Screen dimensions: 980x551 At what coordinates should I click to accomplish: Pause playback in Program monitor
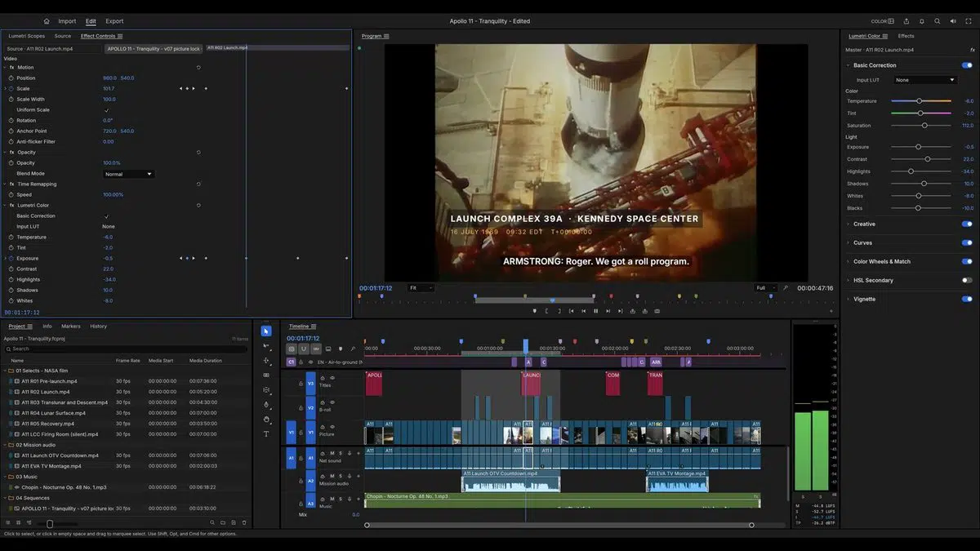(595, 311)
